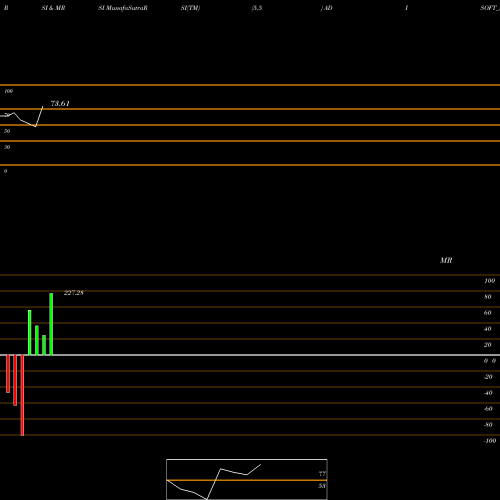The height and width of the screenshot is (500, 500).
Task: Click the MR panel title label
Action: pyautogui.click(x=446, y=260)
